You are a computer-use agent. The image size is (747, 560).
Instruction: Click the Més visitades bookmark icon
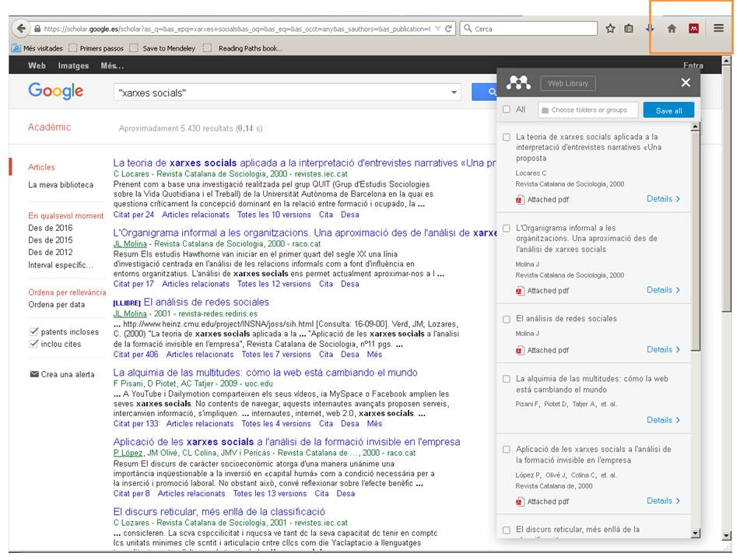click(16, 48)
